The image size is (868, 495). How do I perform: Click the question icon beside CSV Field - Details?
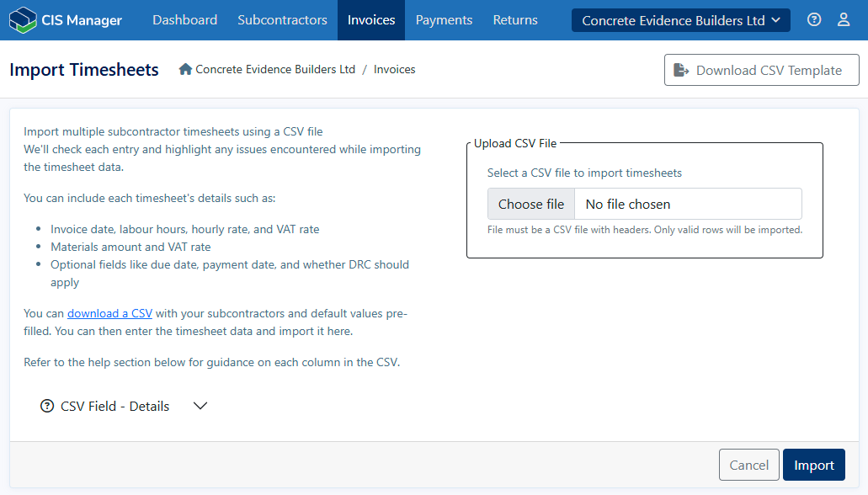click(47, 406)
